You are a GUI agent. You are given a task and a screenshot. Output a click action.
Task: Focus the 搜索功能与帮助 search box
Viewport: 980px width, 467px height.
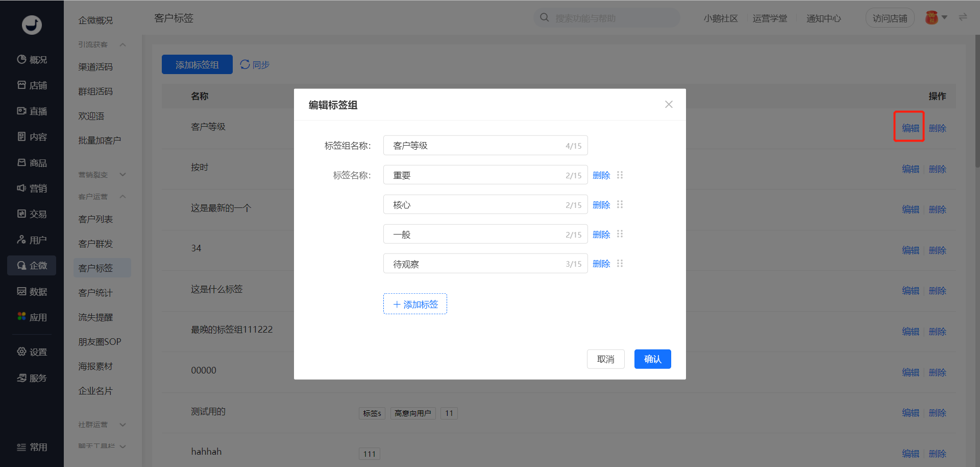[606, 18]
